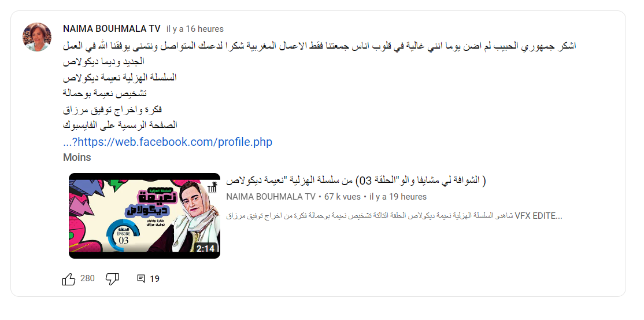The height and width of the screenshot is (320, 644).
Task: Collapse the post with Moins
Action: 77,157
